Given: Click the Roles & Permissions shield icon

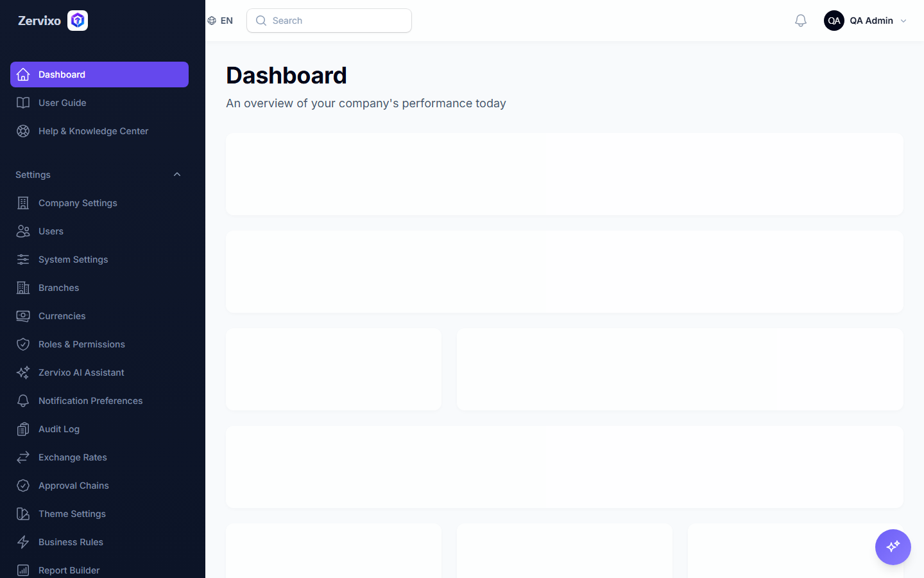Looking at the screenshot, I should point(23,344).
